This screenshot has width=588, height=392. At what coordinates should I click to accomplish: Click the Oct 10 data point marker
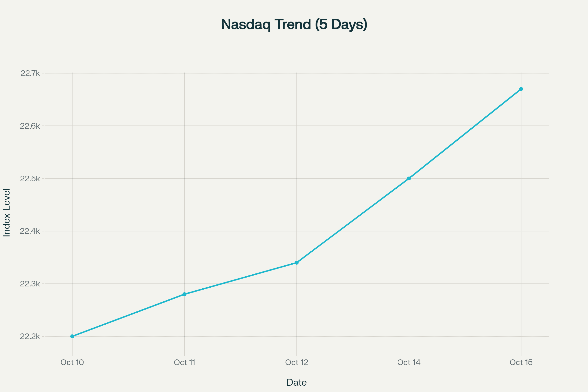click(72, 336)
